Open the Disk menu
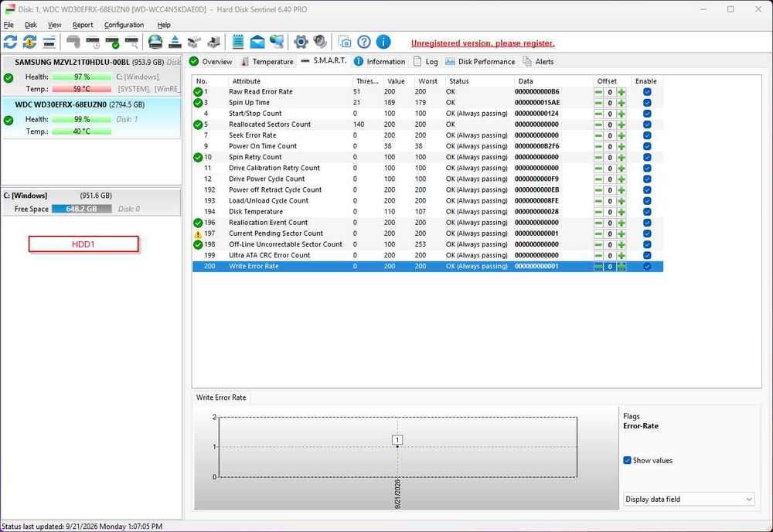 (31, 25)
